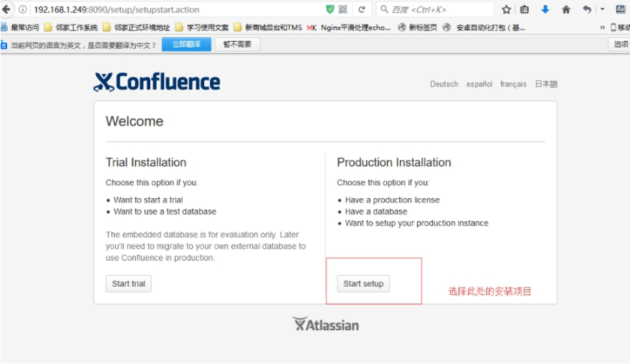
Task: Open the downloads arrow icon
Action: pos(545,9)
